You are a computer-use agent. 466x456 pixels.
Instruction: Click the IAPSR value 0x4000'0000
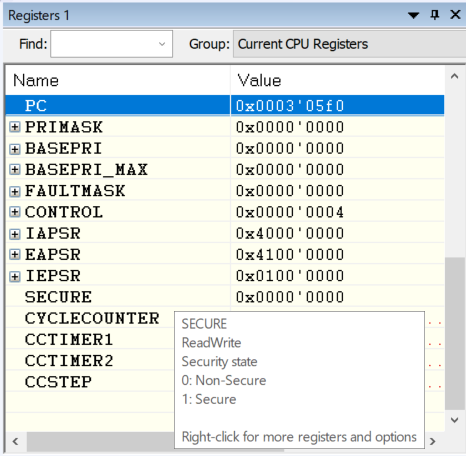click(x=290, y=233)
